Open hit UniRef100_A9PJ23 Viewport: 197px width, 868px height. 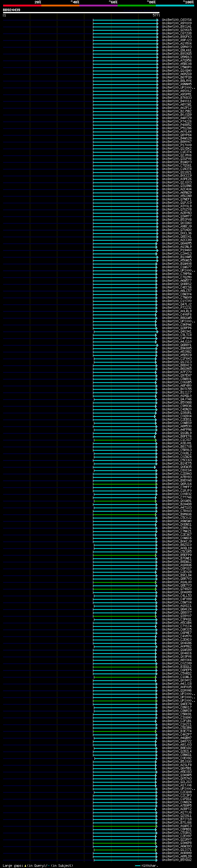tap(177, 40)
